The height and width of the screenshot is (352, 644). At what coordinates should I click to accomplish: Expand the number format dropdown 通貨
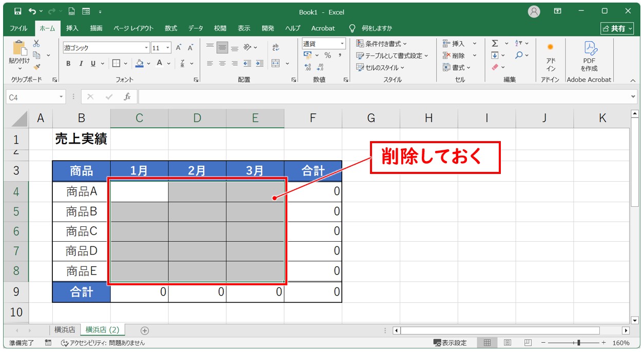(x=342, y=44)
